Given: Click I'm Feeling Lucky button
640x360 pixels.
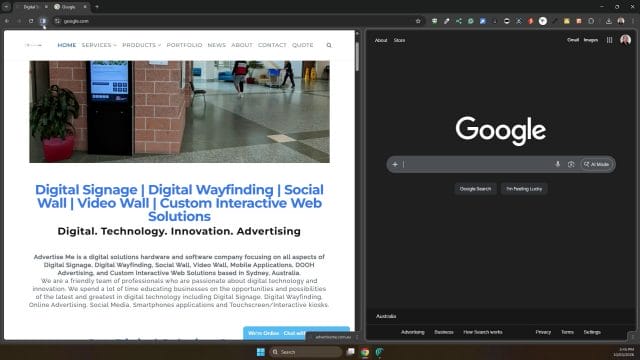Looking at the screenshot, I should coord(524,189).
